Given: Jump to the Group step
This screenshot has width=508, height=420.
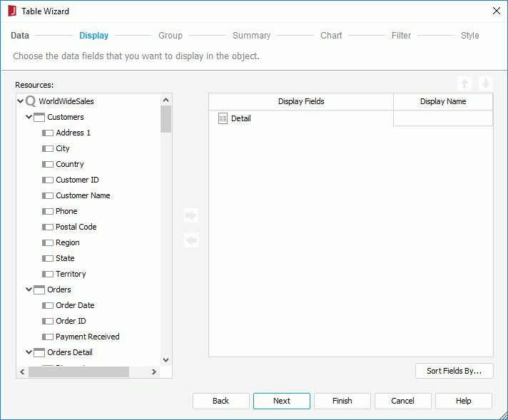Looking at the screenshot, I should pos(171,36).
